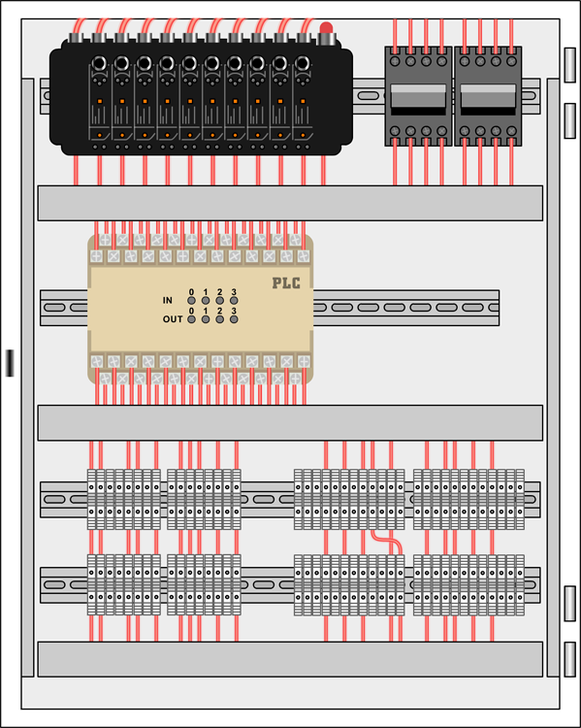Image resolution: width=581 pixels, height=728 pixels.
Task: Click the PLC label text
Action: 286,283
